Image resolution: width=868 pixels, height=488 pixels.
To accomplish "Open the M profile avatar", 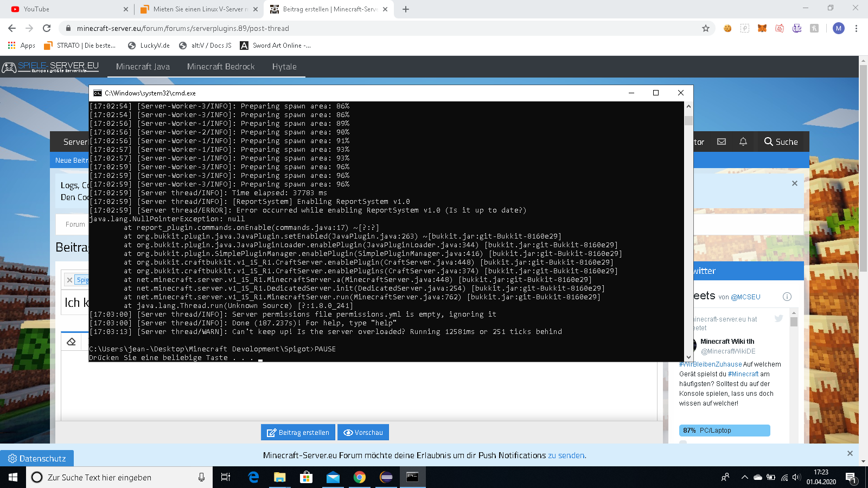I will 838,28.
